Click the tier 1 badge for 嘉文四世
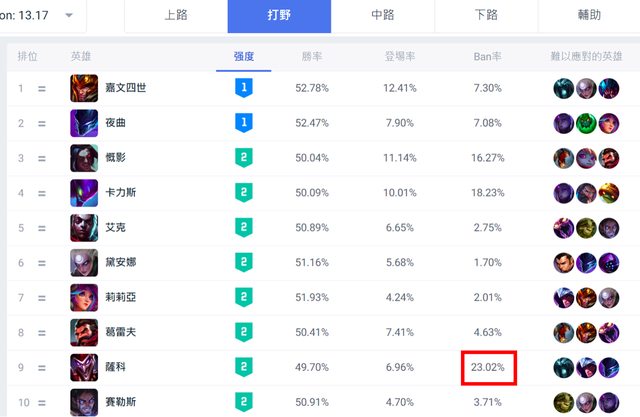The width and height of the screenshot is (640, 417). (243, 89)
